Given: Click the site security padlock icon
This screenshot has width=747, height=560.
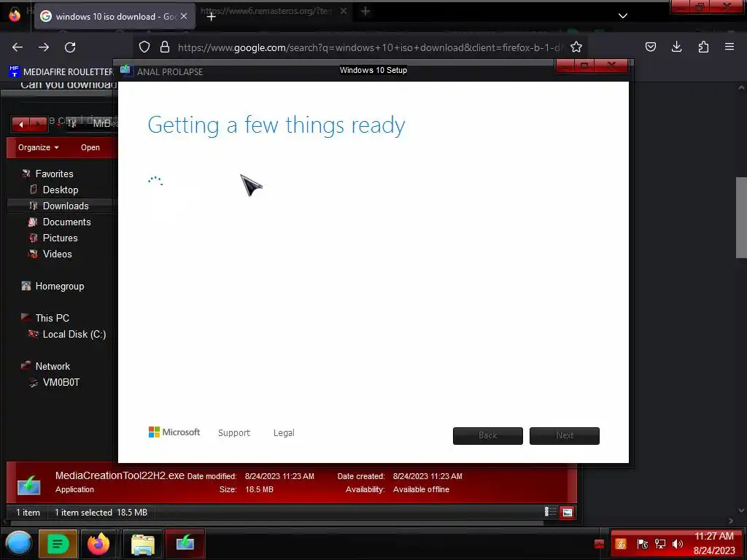Looking at the screenshot, I should click(165, 47).
